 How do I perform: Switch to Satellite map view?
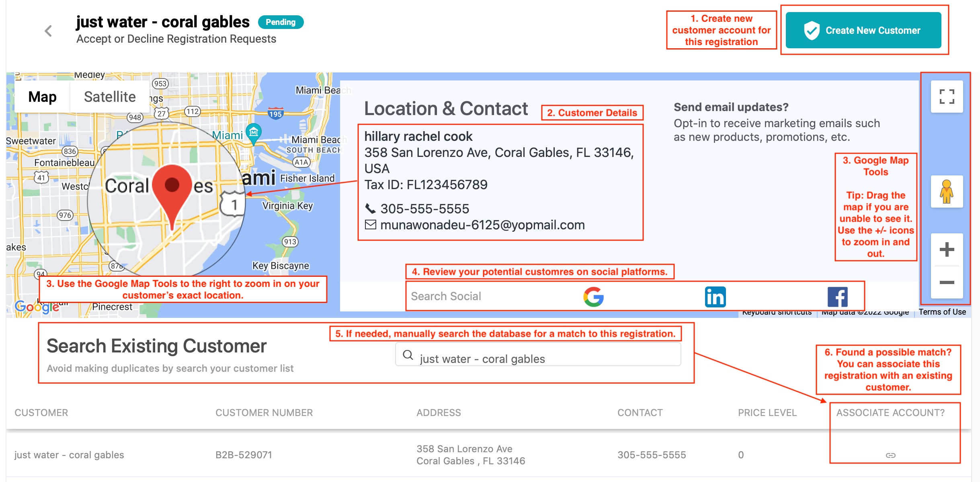110,97
